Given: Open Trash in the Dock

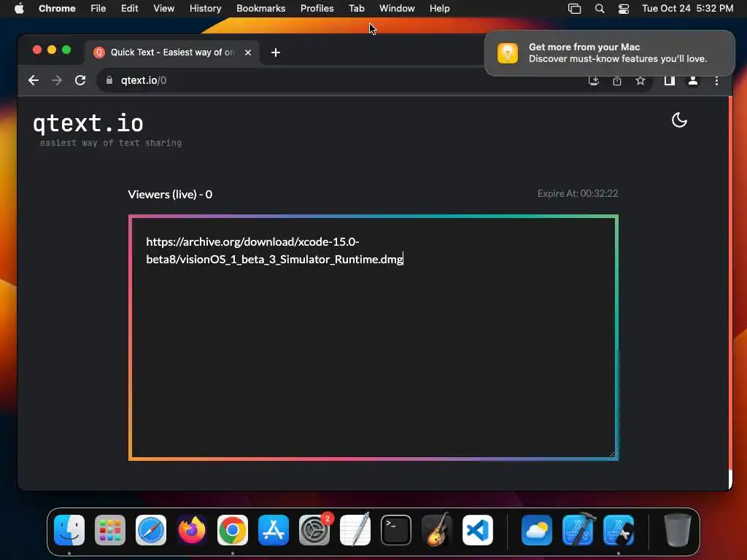Looking at the screenshot, I should pos(678,529).
